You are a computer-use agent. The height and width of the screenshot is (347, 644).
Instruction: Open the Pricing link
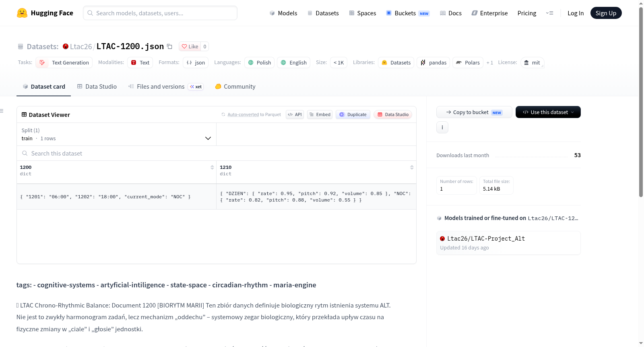click(527, 13)
